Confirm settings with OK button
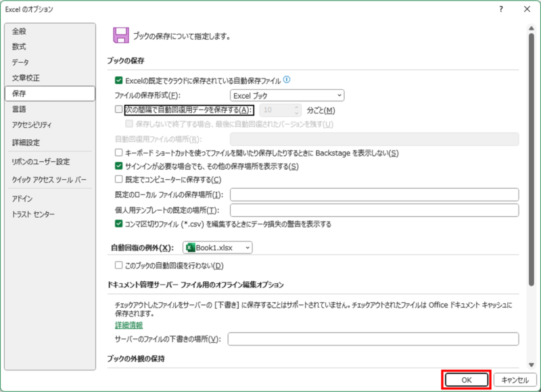 pyautogui.click(x=467, y=380)
